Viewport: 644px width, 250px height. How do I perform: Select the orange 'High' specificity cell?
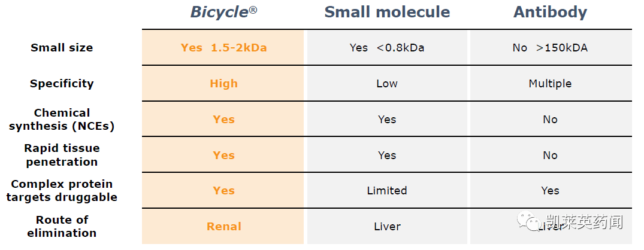(223, 84)
